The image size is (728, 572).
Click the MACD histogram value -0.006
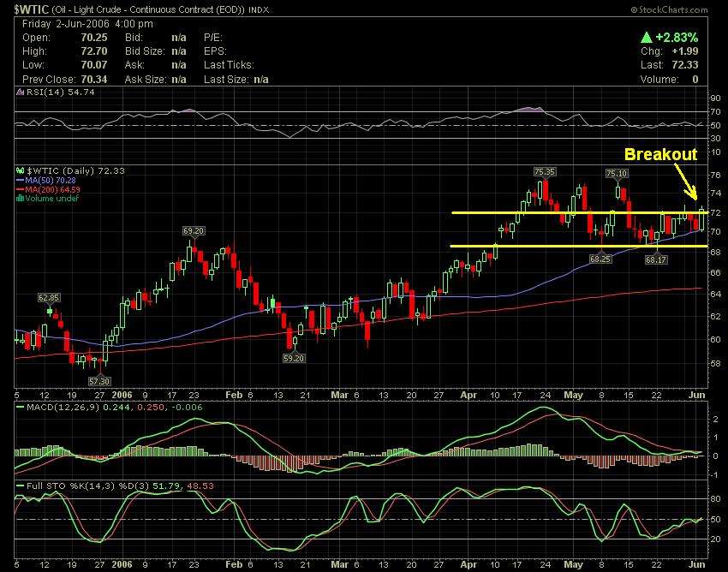(187, 408)
